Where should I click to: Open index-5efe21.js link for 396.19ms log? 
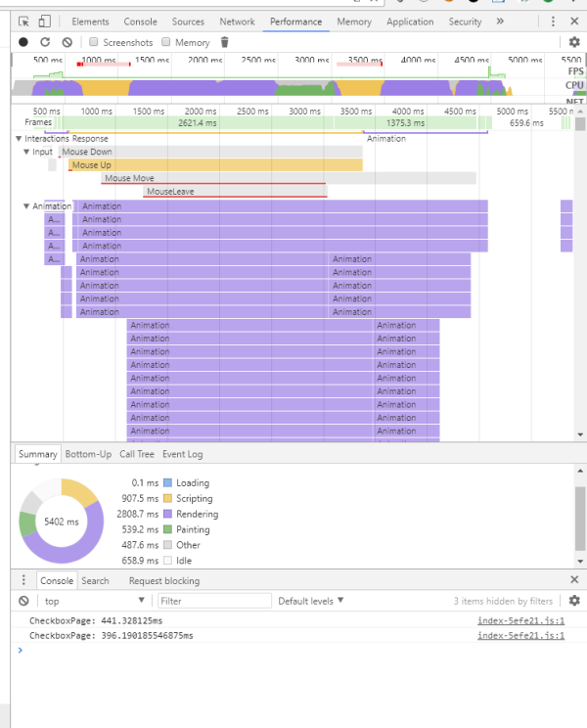pyautogui.click(x=521, y=636)
